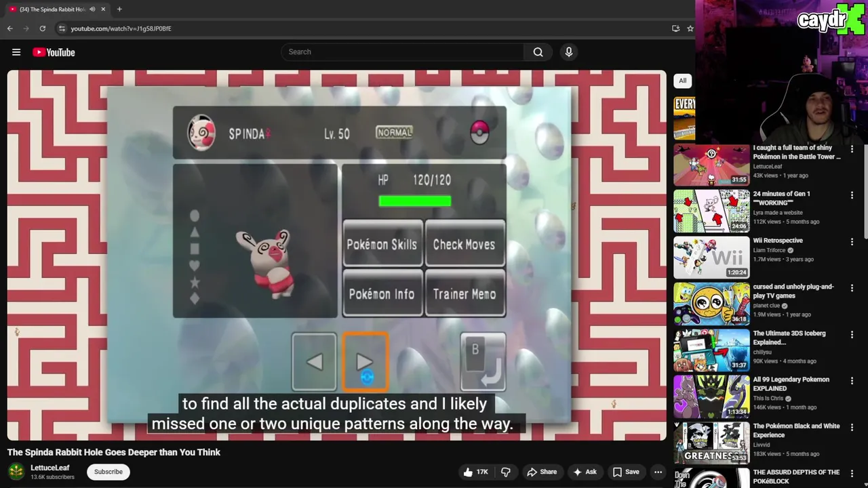Open Pokémon Black and White Experience thumbnail

711,443
